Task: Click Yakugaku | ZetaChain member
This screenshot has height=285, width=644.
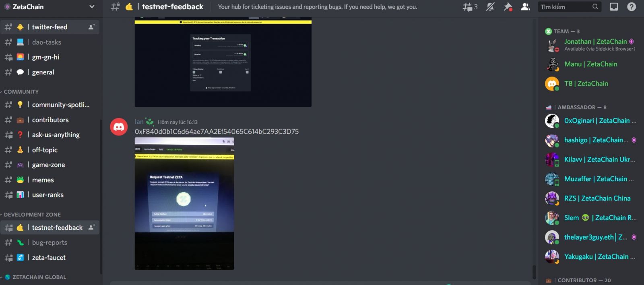Action: (590, 257)
